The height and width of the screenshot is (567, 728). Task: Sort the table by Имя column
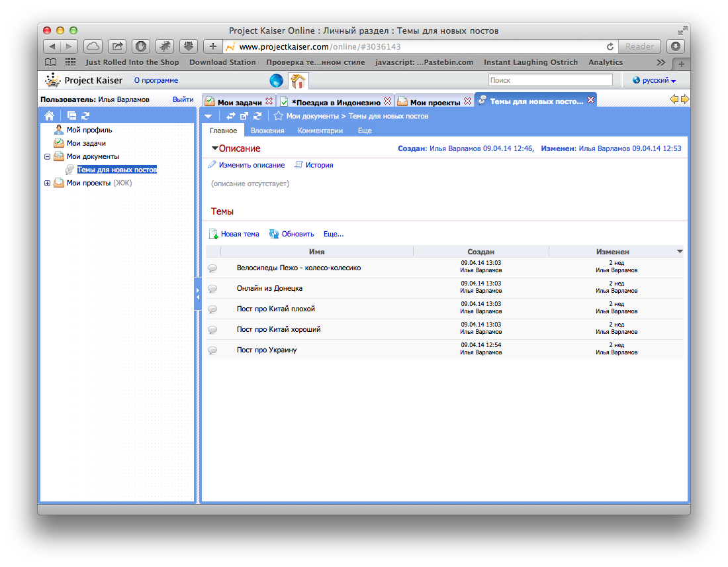point(316,252)
